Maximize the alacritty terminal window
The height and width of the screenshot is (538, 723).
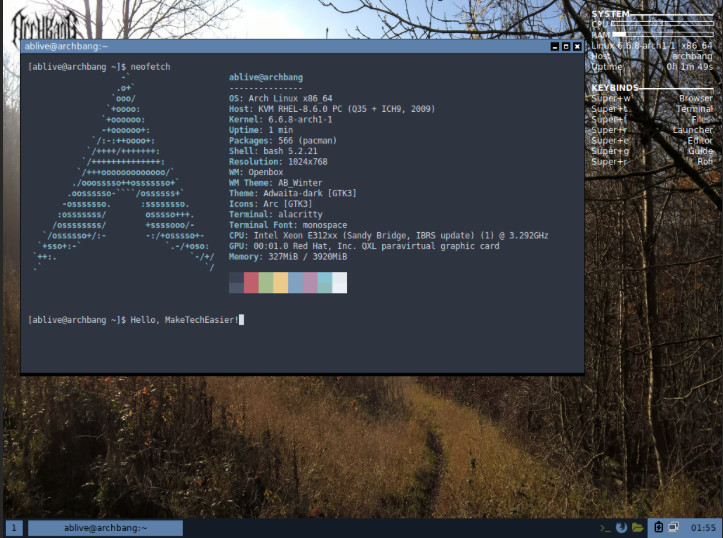566,47
